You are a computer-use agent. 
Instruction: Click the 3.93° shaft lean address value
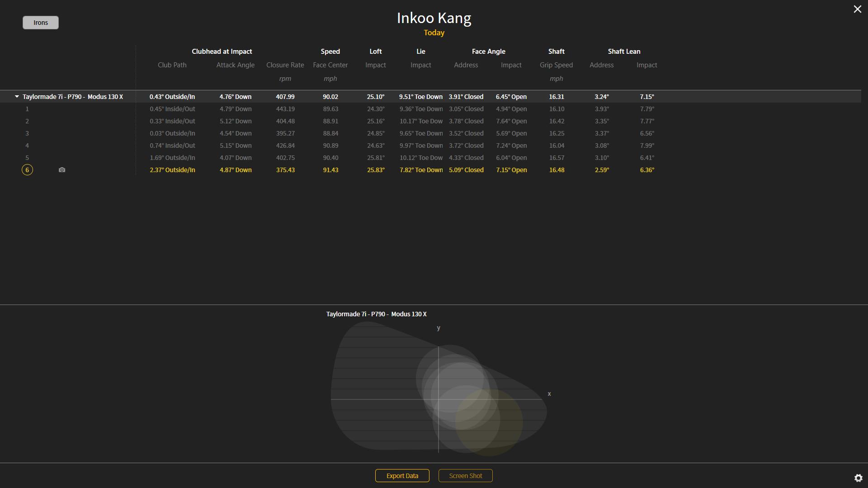pos(602,109)
